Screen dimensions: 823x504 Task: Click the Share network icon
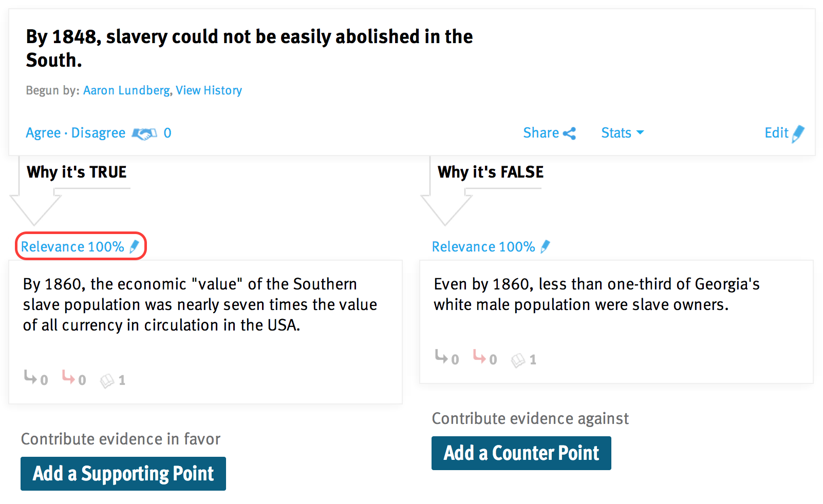(x=569, y=133)
